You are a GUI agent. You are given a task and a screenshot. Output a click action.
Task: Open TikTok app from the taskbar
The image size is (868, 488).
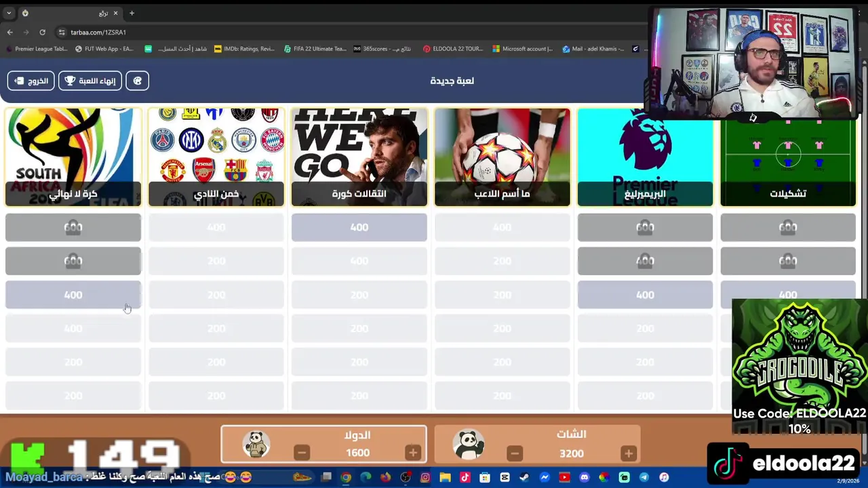coord(465,478)
